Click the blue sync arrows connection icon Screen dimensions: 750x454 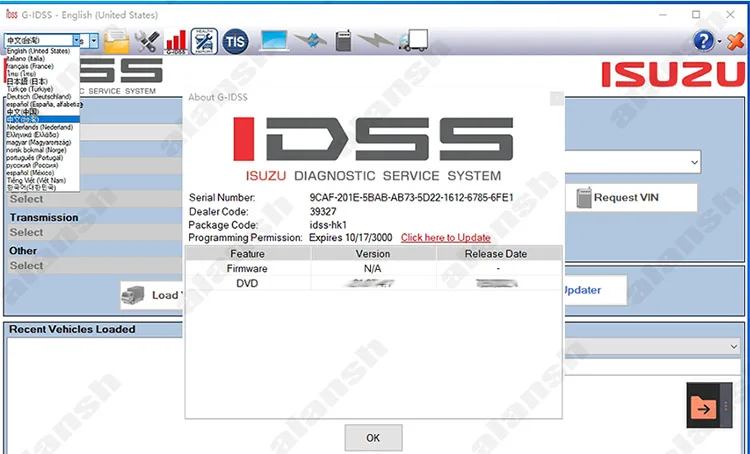(310, 41)
